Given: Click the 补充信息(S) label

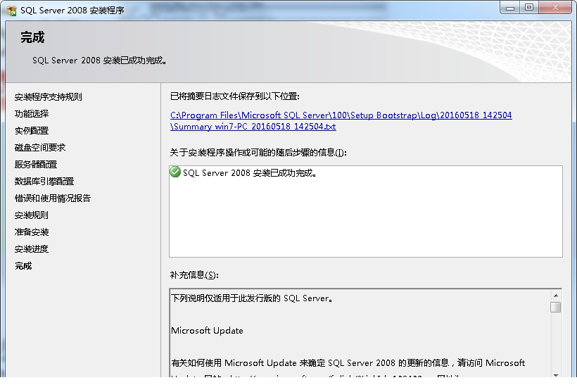Looking at the screenshot, I should [x=194, y=275].
